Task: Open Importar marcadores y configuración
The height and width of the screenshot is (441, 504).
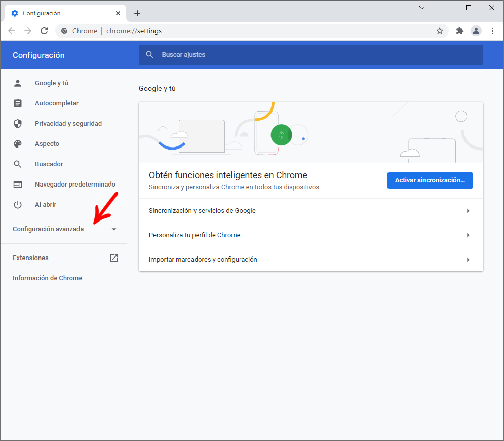Action: pos(311,259)
